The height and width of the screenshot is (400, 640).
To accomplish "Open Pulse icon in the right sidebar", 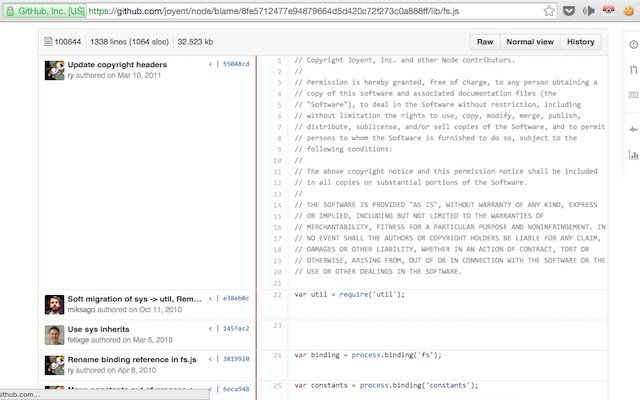I will pyautogui.click(x=633, y=129).
